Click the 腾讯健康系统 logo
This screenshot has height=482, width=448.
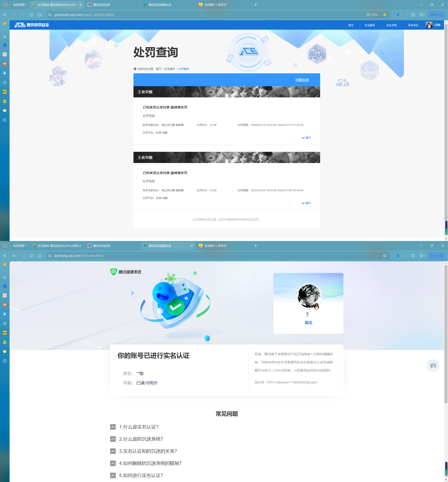point(126,272)
